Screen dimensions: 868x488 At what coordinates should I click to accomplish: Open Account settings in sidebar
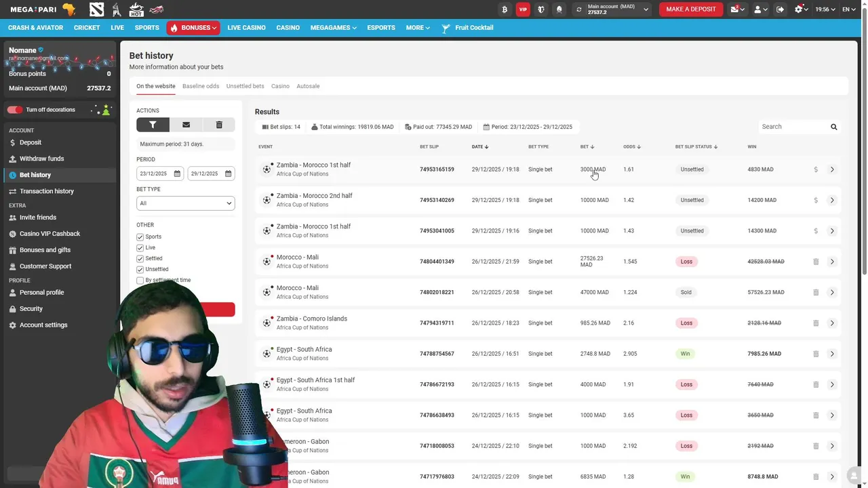pyautogui.click(x=43, y=325)
